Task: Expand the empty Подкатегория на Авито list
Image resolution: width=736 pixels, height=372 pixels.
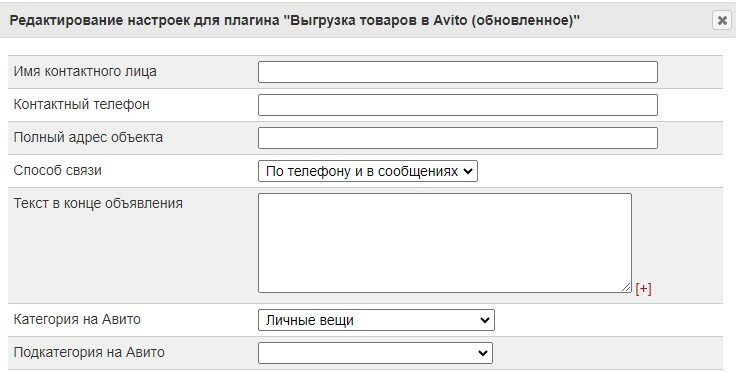Action: tap(375, 353)
